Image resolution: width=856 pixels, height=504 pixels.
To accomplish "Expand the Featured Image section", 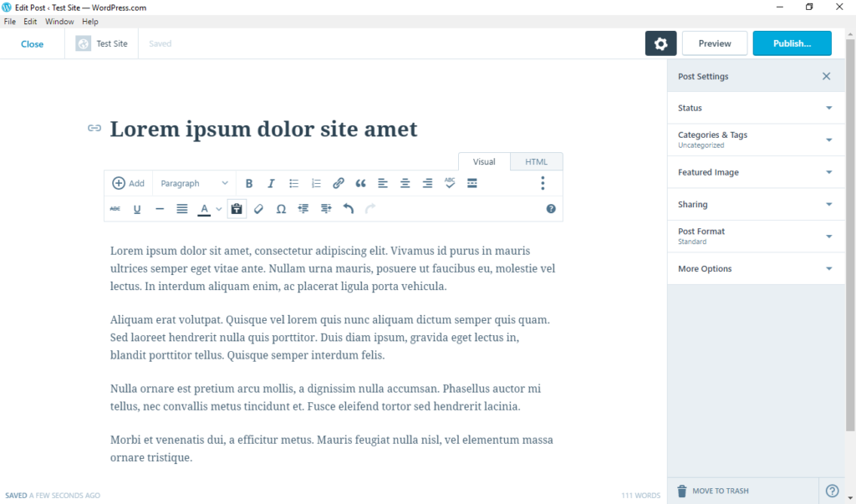I will (x=755, y=172).
